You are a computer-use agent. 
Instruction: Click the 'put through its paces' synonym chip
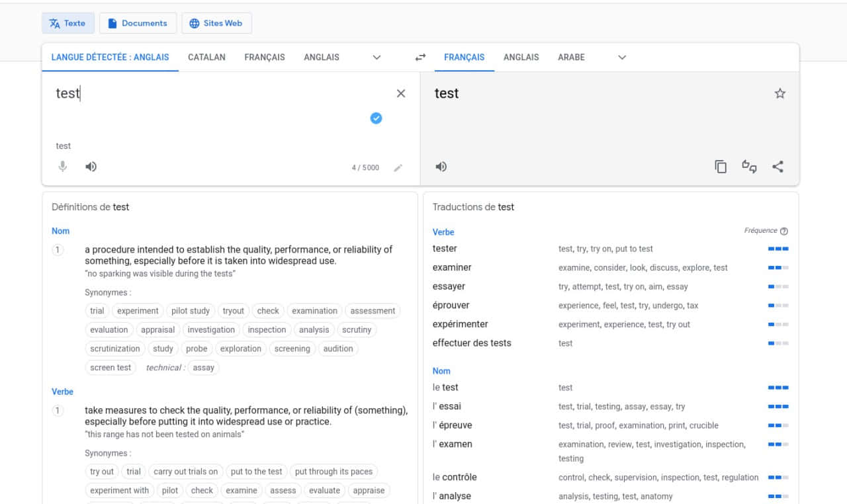(x=334, y=472)
